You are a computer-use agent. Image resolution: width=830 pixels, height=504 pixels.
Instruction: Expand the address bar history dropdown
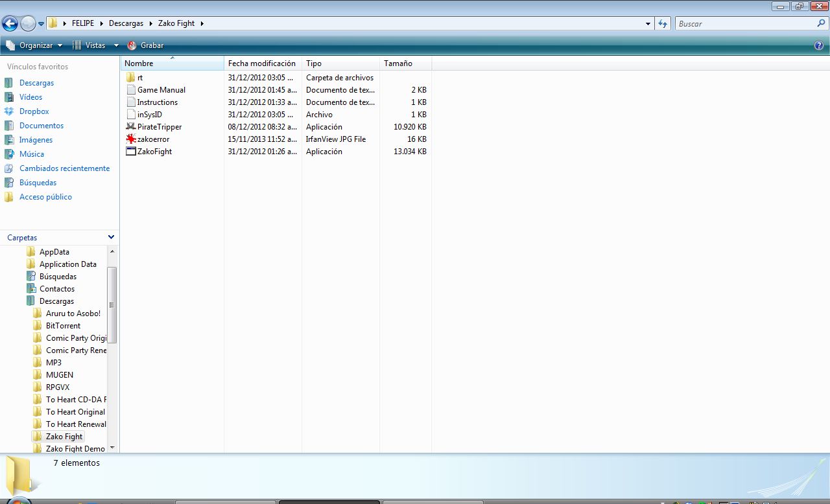pyautogui.click(x=648, y=24)
